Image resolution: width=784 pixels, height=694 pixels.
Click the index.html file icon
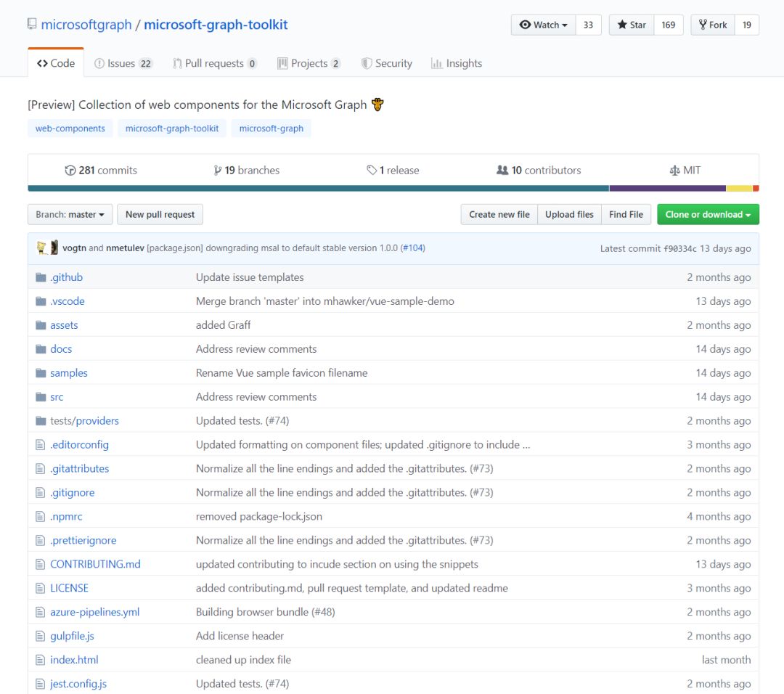pyautogui.click(x=41, y=660)
